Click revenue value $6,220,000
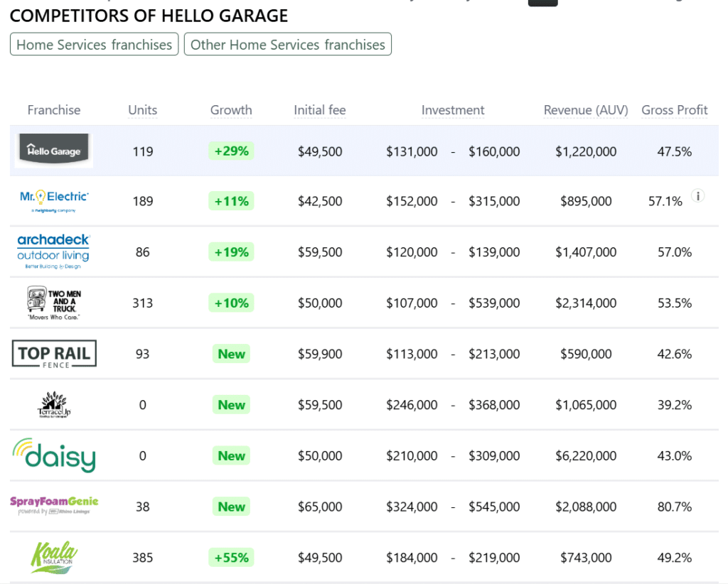 pos(586,455)
